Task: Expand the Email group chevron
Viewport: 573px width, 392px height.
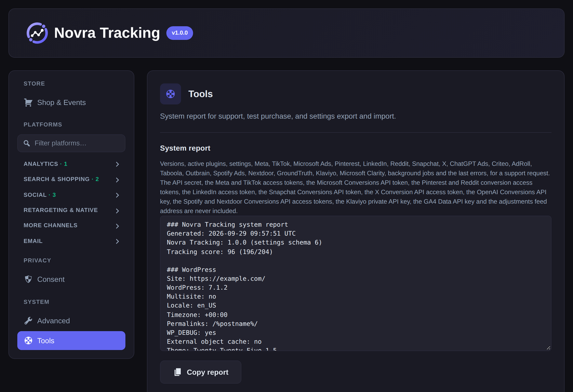Action: 117,241
